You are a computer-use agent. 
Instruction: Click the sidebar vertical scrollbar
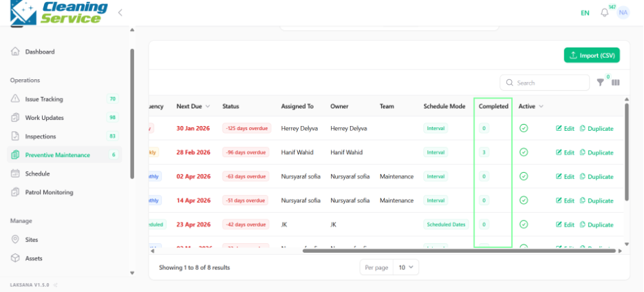pyautogui.click(x=132, y=114)
